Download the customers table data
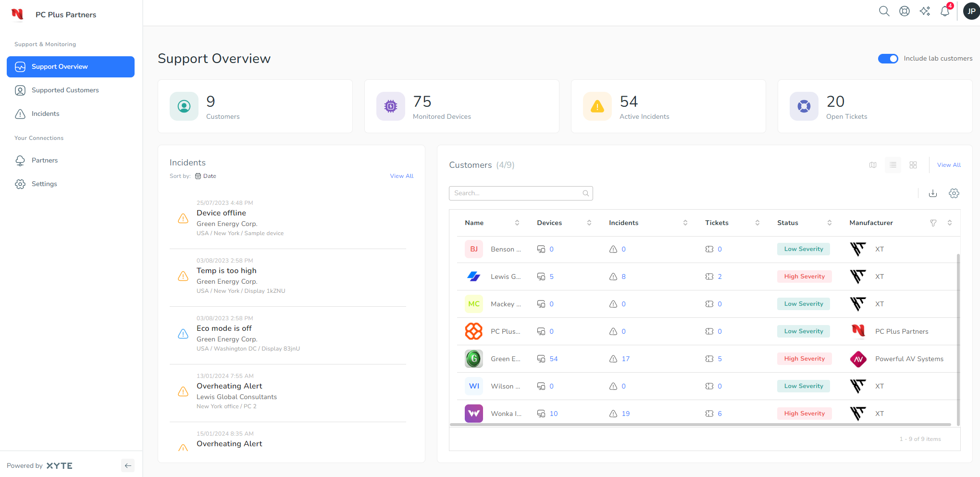Viewport: 980px width, 477px height. pyautogui.click(x=933, y=193)
